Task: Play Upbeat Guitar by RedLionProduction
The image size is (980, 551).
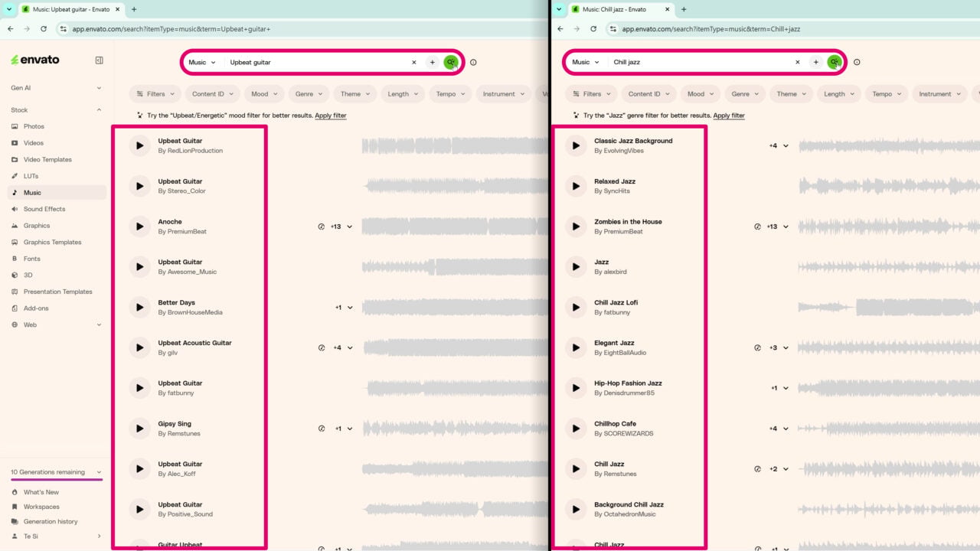Action: coord(139,145)
